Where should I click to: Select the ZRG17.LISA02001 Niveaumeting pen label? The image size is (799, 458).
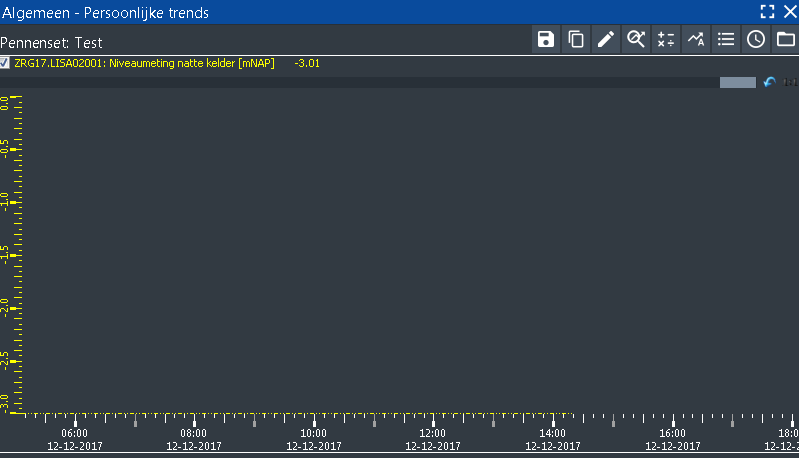[x=144, y=63]
